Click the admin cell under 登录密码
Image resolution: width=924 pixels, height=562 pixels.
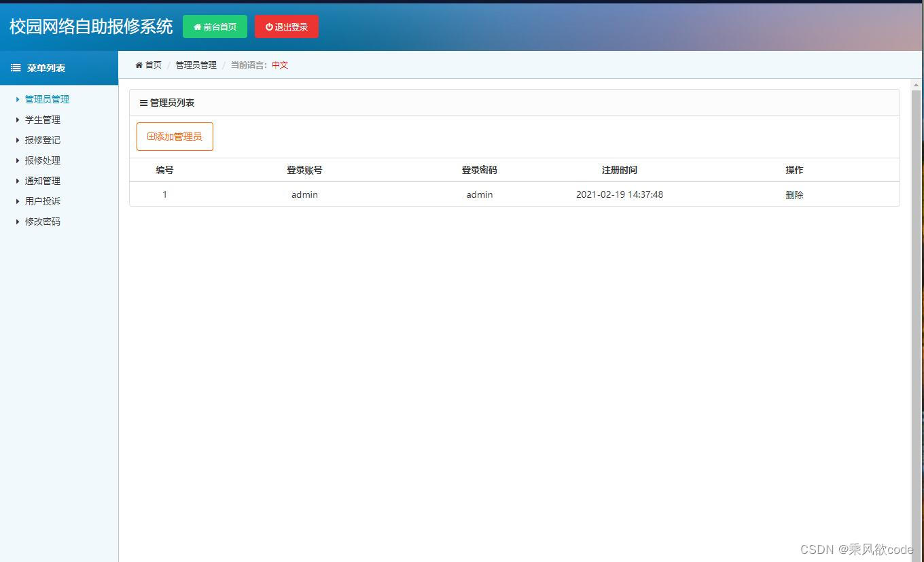coord(480,194)
